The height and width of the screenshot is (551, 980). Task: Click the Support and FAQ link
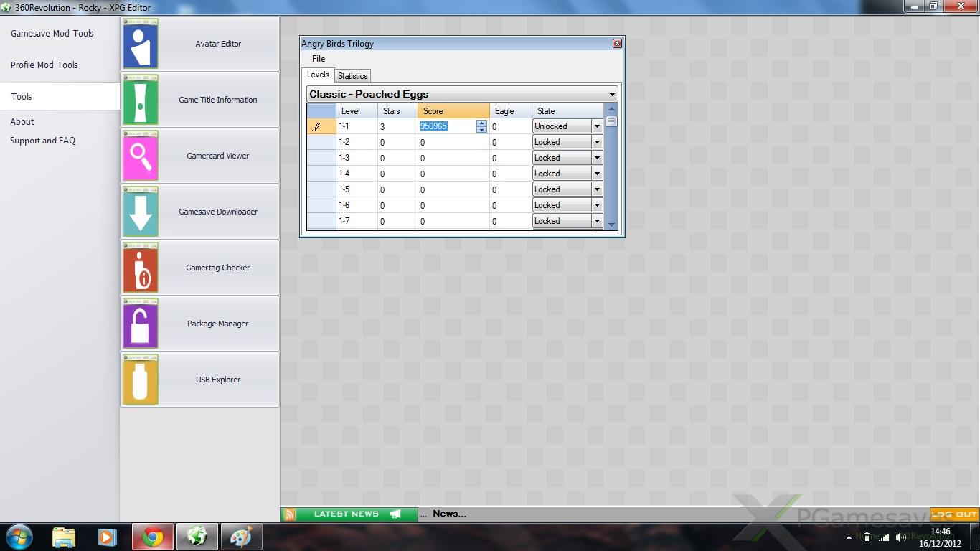pyautogui.click(x=42, y=141)
